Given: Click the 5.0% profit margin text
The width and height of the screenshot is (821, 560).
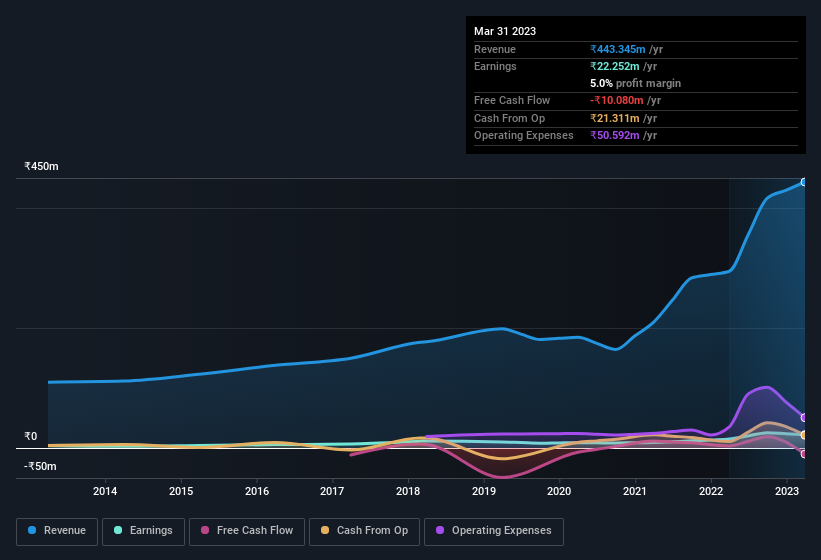Looking at the screenshot, I should pos(636,83).
